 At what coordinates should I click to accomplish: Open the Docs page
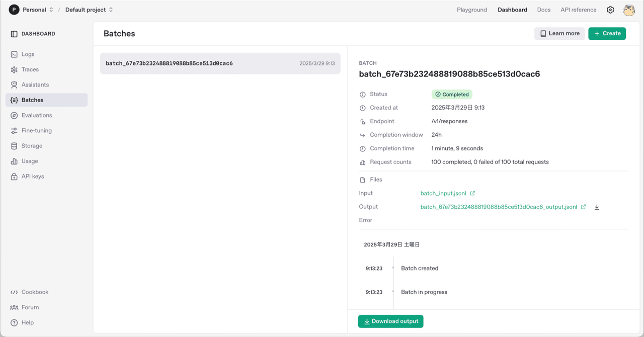click(543, 10)
